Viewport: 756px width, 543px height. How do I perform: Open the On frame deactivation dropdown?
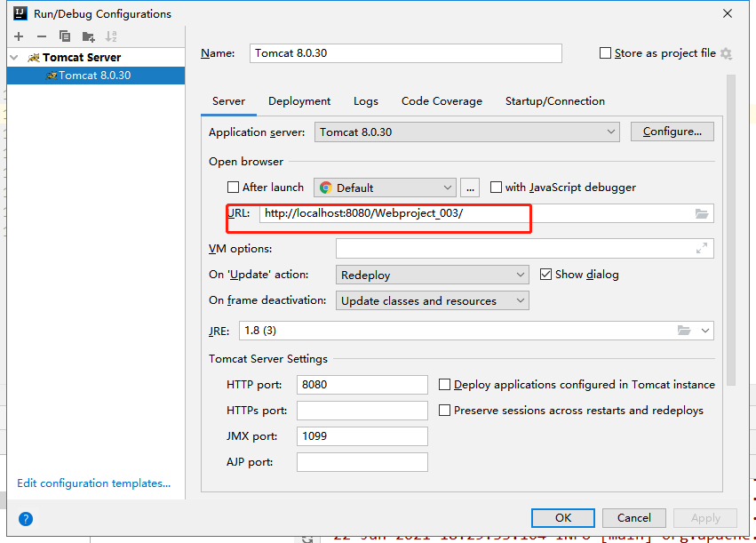tap(432, 300)
